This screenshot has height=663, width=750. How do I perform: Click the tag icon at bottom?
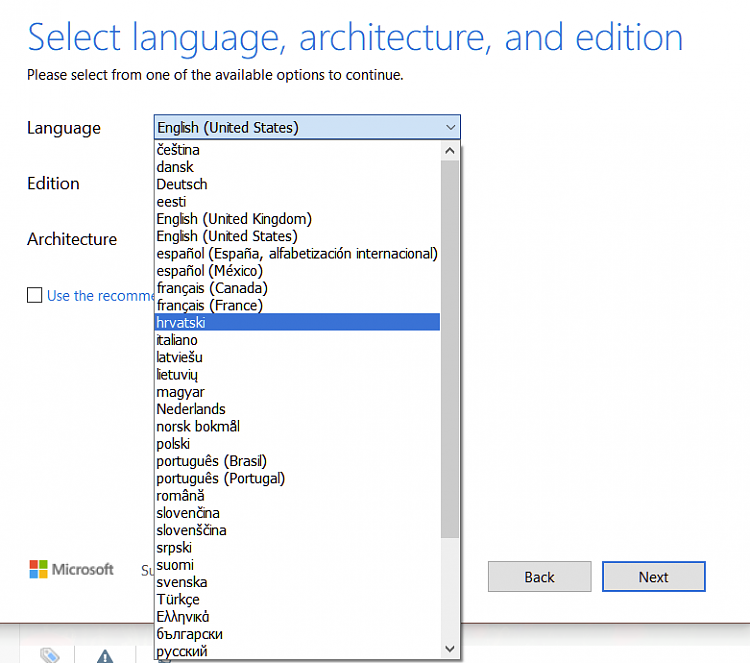[x=49, y=655]
